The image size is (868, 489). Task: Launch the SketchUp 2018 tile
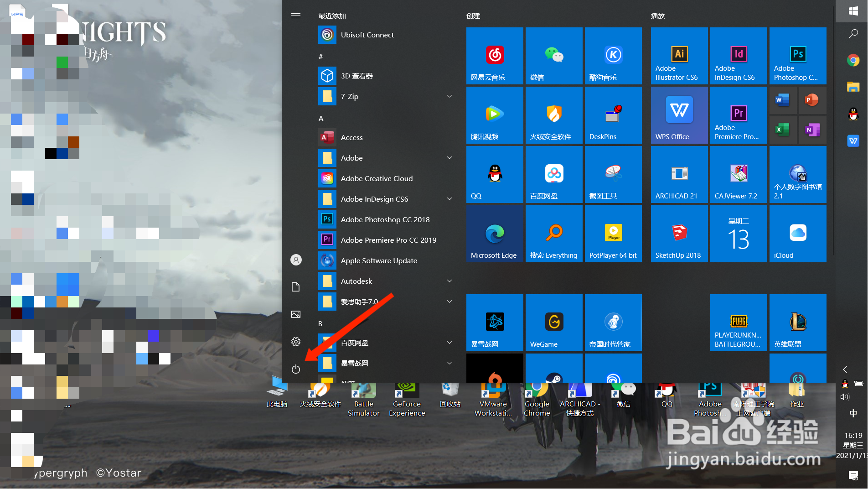pos(679,234)
